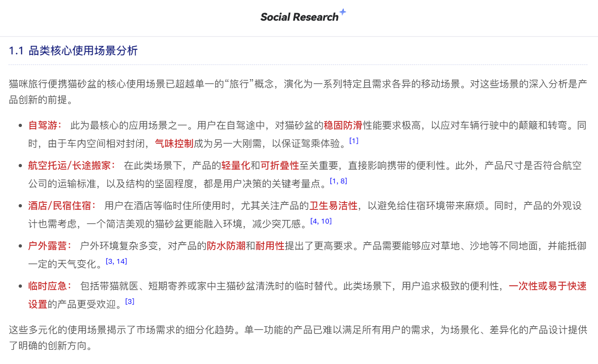Click the intro paragraph starting 猫咪旅行便携猫砂盆
598x364 pixels.
tap(298, 92)
